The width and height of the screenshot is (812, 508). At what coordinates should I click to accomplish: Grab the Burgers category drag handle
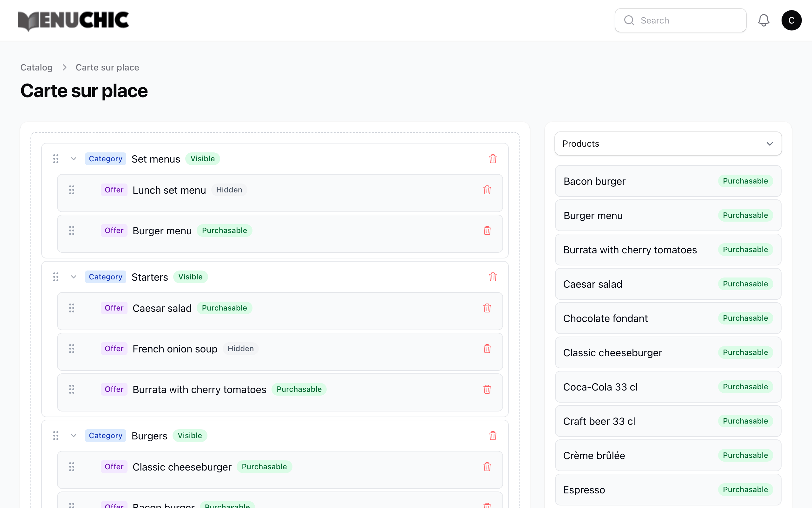point(56,436)
